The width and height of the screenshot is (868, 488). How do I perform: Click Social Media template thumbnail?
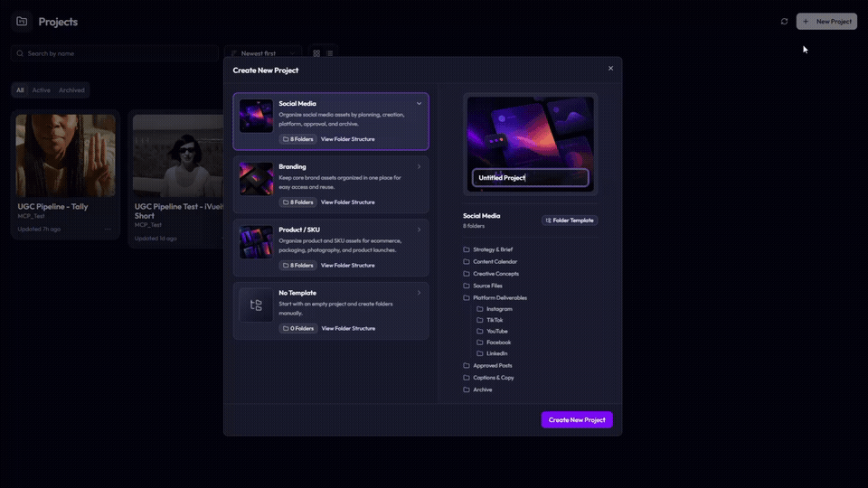point(256,116)
